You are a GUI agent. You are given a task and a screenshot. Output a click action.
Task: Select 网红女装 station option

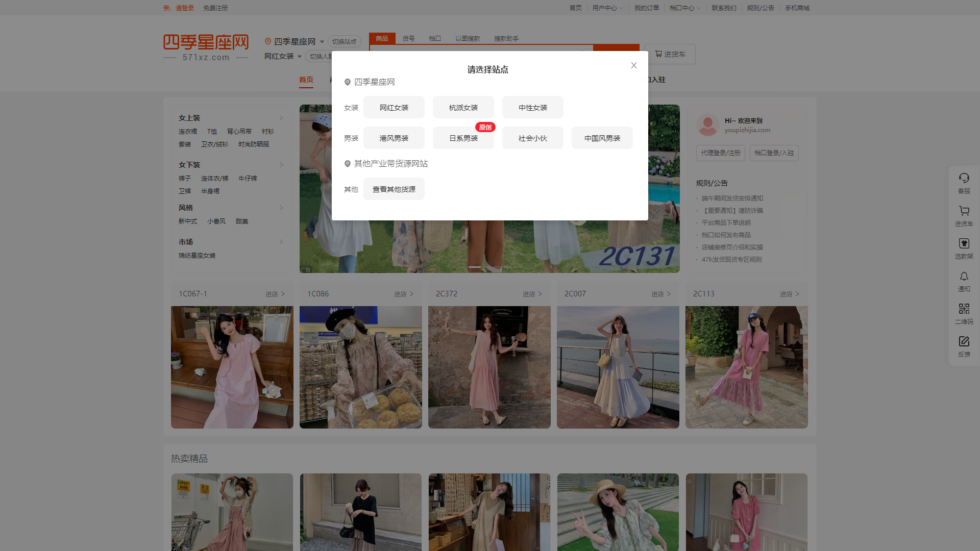tap(394, 108)
